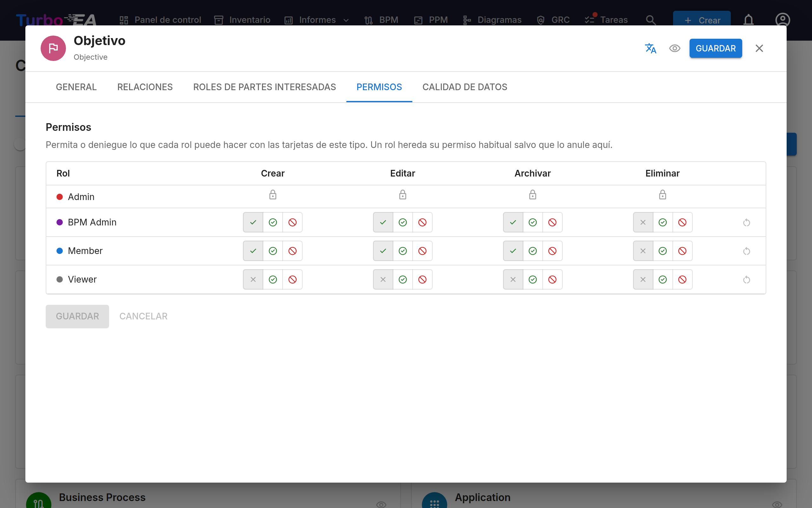The image size is (812, 508).
Task: Allow Archivar for Member
Action: click(x=533, y=251)
